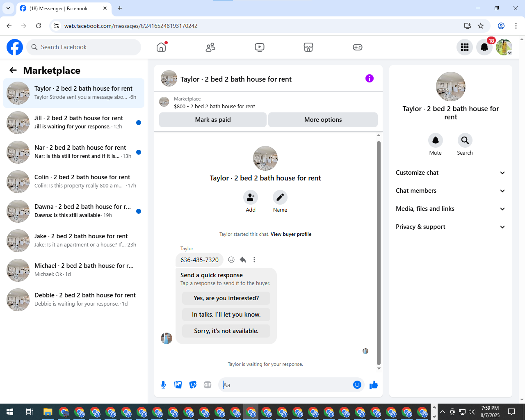Reply to the 636-485-7320 message
This screenshot has width=525, height=420.
click(243, 260)
